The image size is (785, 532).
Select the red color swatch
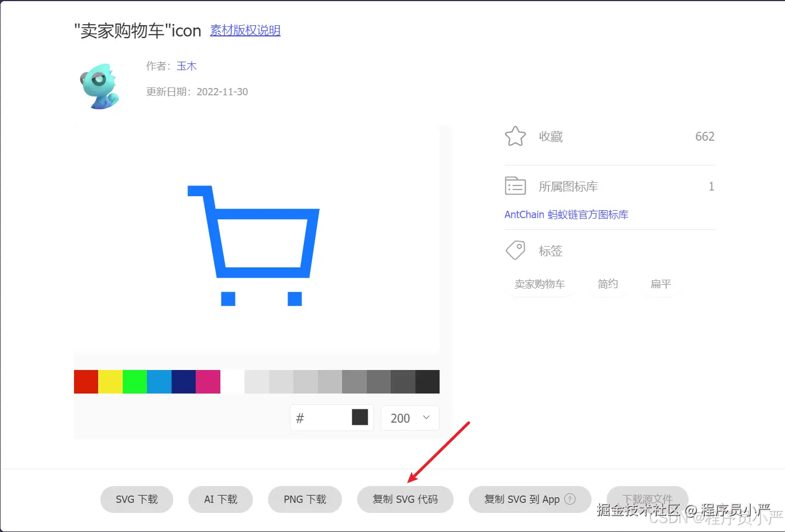pyautogui.click(x=86, y=381)
